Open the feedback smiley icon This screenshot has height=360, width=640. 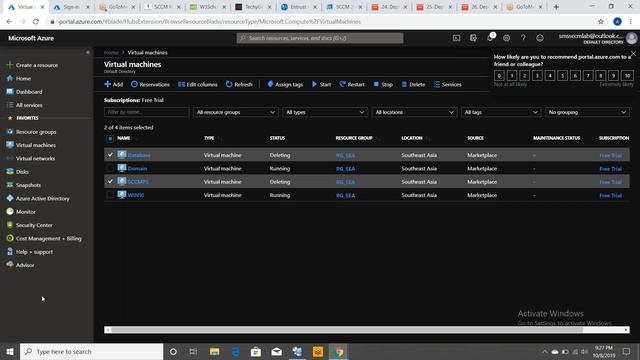pyautogui.click(x=540, y=38)
